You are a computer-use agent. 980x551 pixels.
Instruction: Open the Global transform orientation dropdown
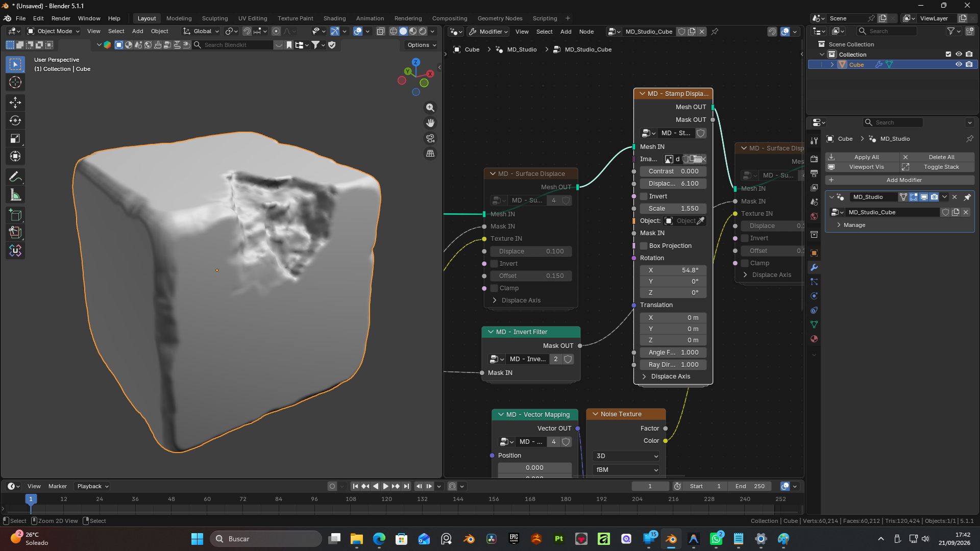pos(202,31)
